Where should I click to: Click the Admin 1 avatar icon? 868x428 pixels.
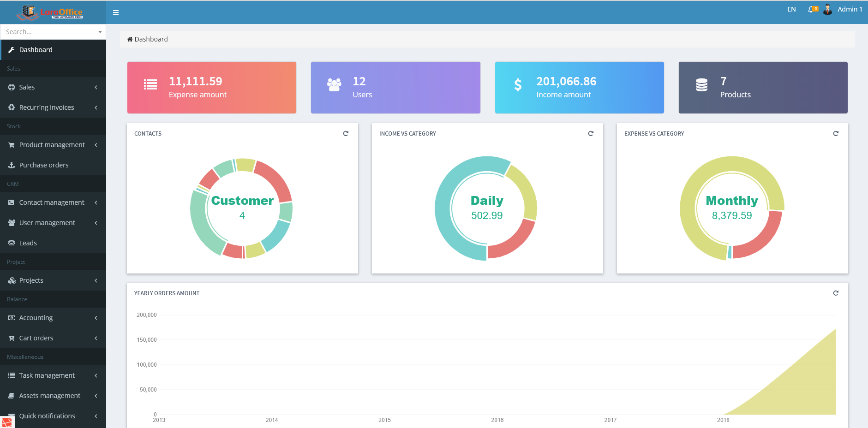click(x=828, y=9)
